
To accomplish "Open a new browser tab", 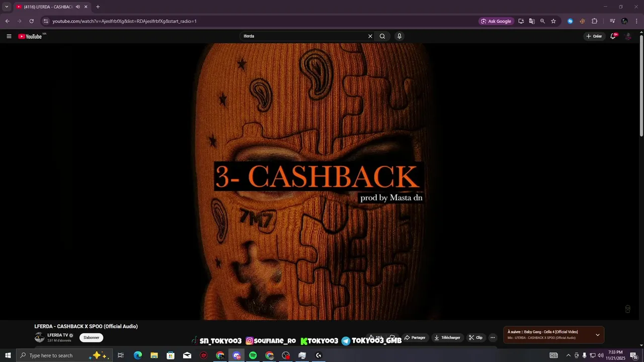I will [x=98, y=7].
